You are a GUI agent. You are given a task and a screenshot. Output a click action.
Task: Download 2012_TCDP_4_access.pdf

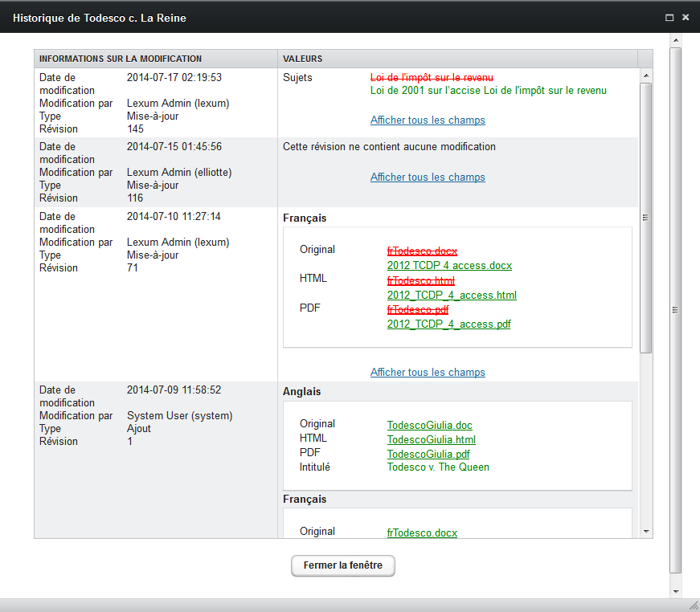[x=448, y=324]
